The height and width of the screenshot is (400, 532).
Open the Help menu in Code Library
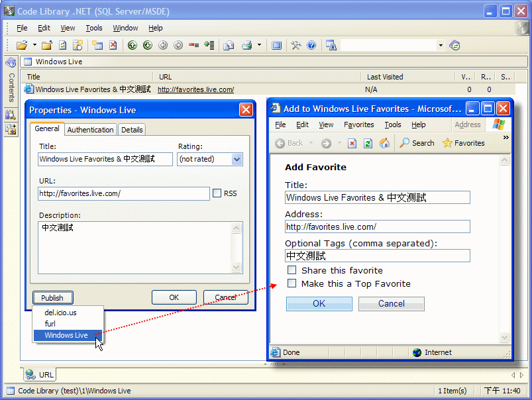pos(156,28)
